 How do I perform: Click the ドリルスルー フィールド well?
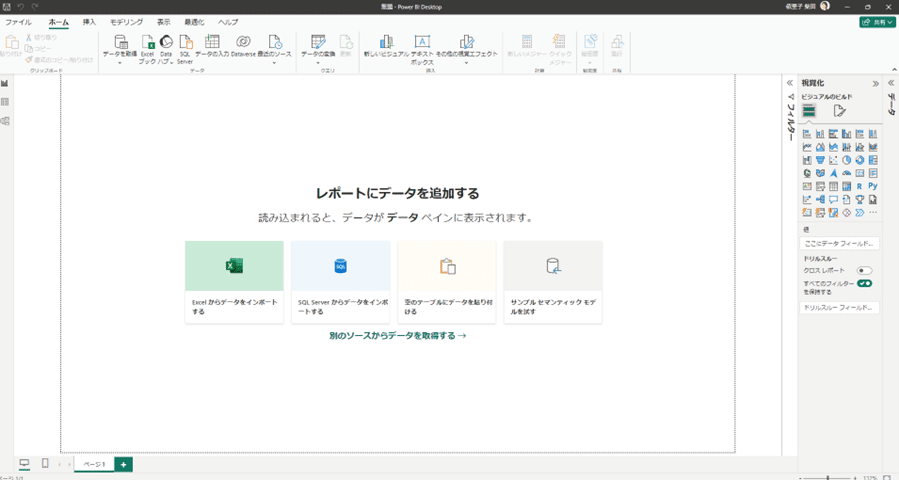coord(839,308)
